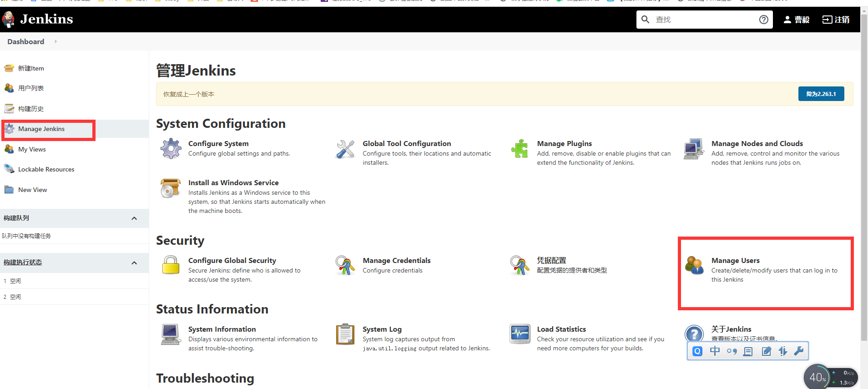Image resolution: width=868 pixels, height=389 pixels.
Task: Click the 构建历史 notepad icon
Action: coord(9,109)
